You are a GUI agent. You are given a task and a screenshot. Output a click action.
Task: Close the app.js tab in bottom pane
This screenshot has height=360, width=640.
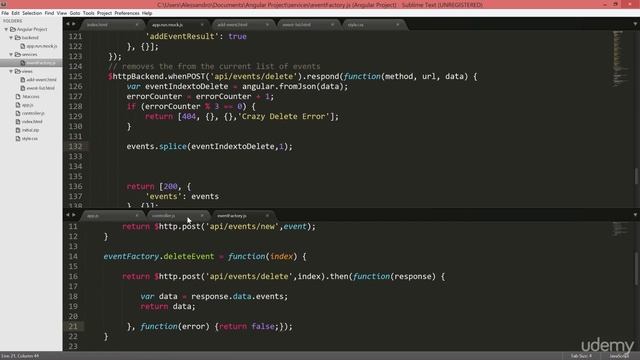pyautogui.click(x=137, y=216)
